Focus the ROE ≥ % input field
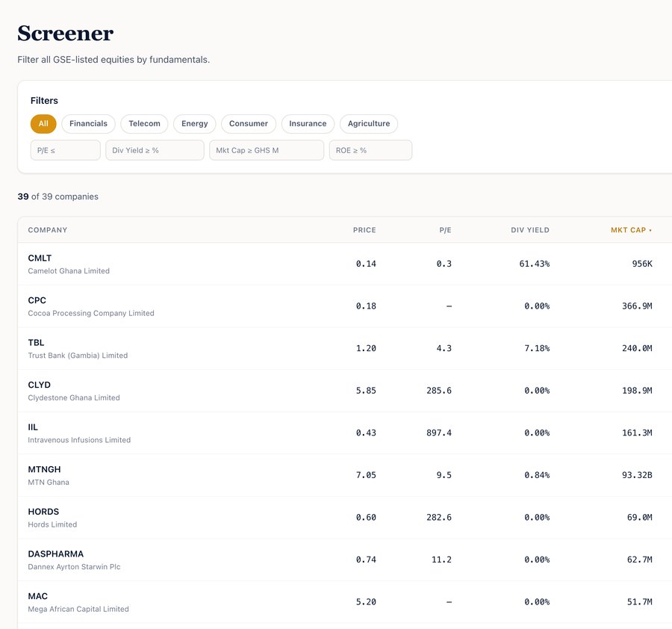Image resolution: width=672 pixels, height=629 pixels. click(x=370, y=150)
